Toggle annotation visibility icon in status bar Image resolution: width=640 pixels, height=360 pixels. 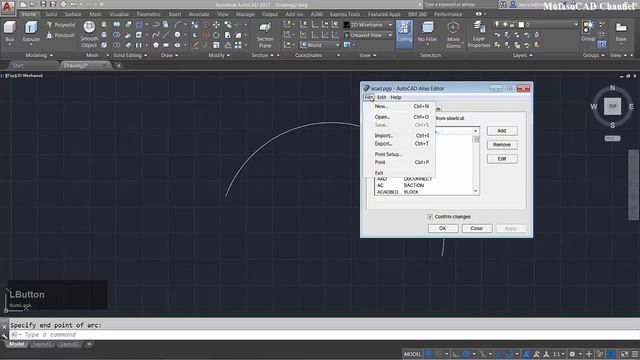527,354
